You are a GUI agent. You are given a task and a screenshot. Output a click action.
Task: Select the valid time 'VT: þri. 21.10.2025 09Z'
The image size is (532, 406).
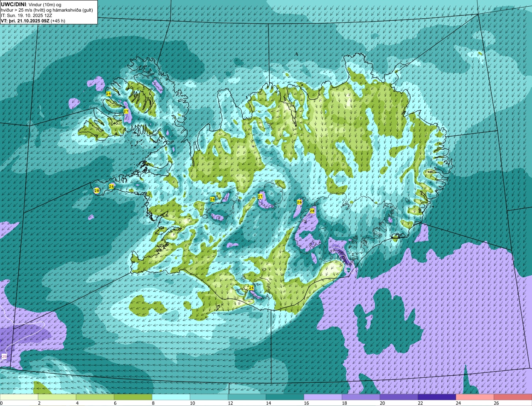(x=25, y=21)
